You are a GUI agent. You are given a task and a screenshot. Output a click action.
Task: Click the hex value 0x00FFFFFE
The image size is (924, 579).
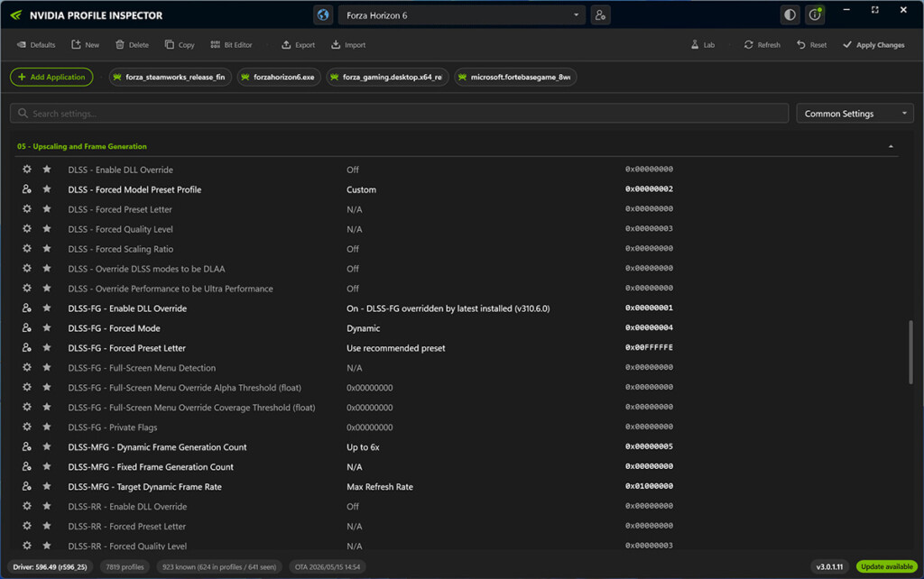click(x=649, y=347)
